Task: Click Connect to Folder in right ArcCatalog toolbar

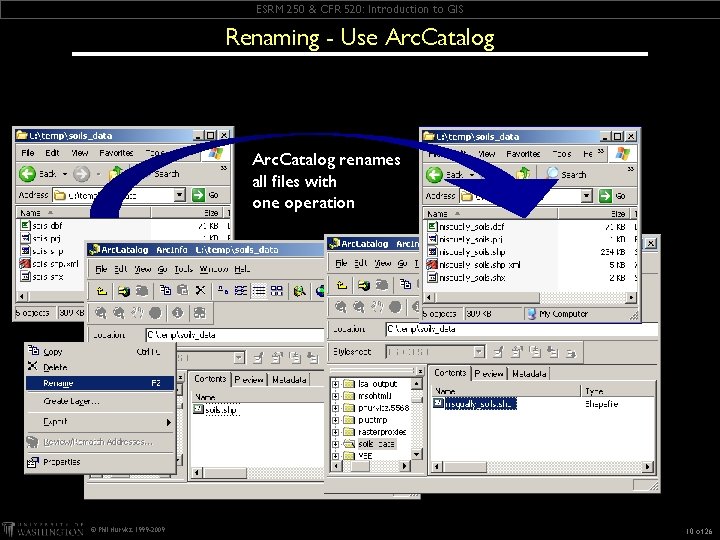Action: (364, 285)
